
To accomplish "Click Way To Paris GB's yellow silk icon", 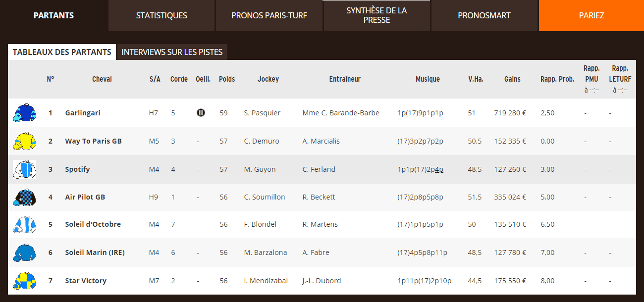I will pos(24,141).
